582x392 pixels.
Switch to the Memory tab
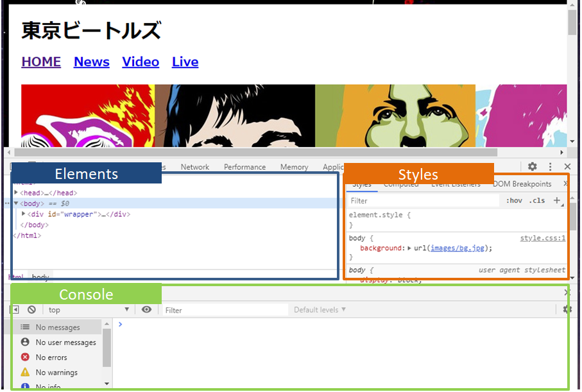tap(294, 167)
